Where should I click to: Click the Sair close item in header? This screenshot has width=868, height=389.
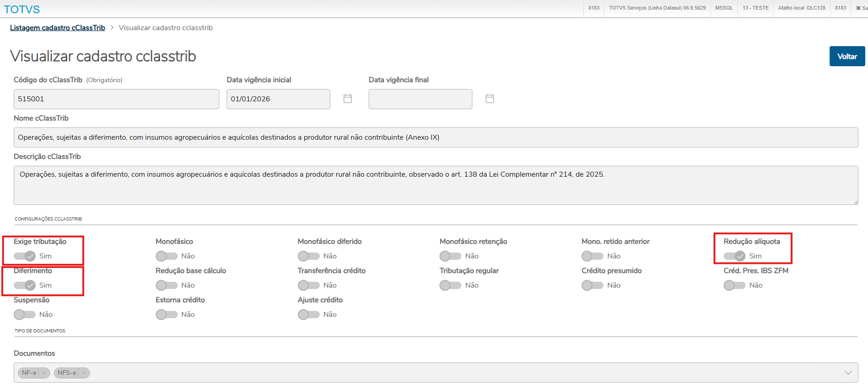coord(862,8)
